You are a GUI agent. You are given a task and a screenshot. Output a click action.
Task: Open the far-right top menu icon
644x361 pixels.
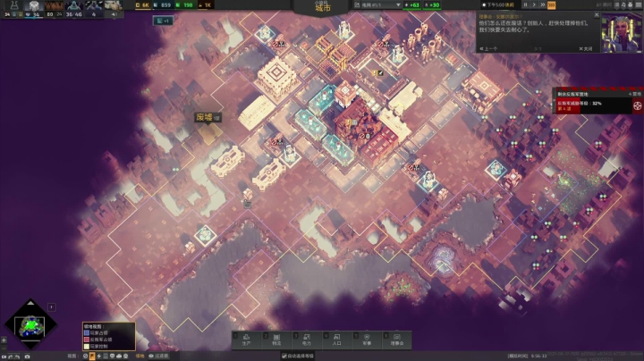[x=639, y=5]
